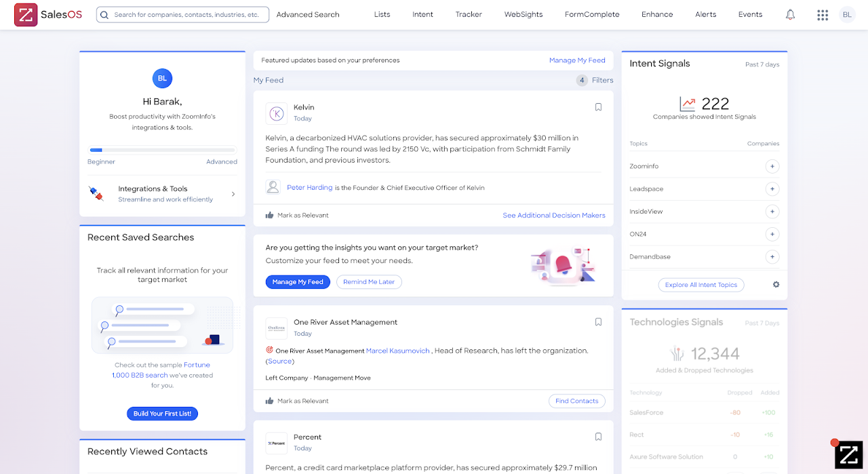Open WebSights
The width and height of the screenshot is (868, 474).
tap(524, 14)
